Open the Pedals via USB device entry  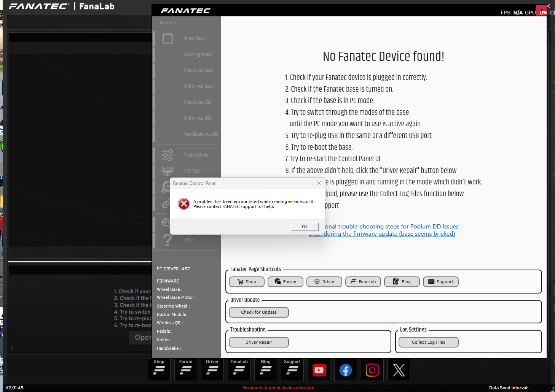click(x=198, y=102)
